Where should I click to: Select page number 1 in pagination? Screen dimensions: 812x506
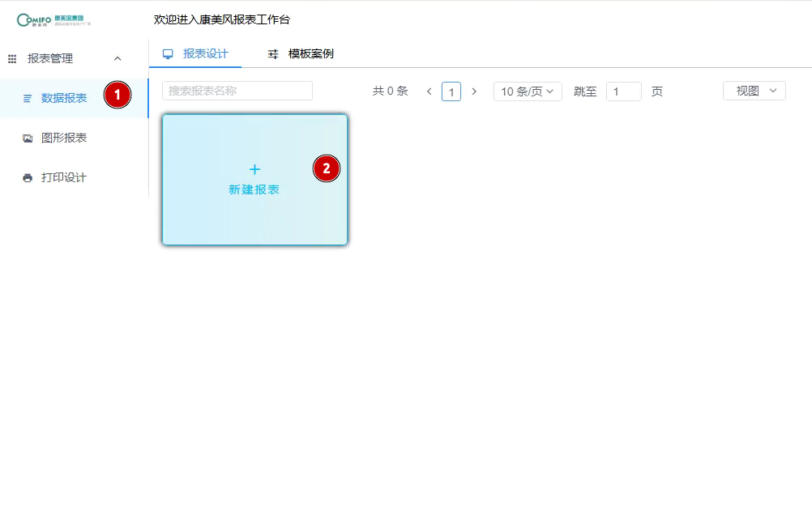click(x=451, y=91)
